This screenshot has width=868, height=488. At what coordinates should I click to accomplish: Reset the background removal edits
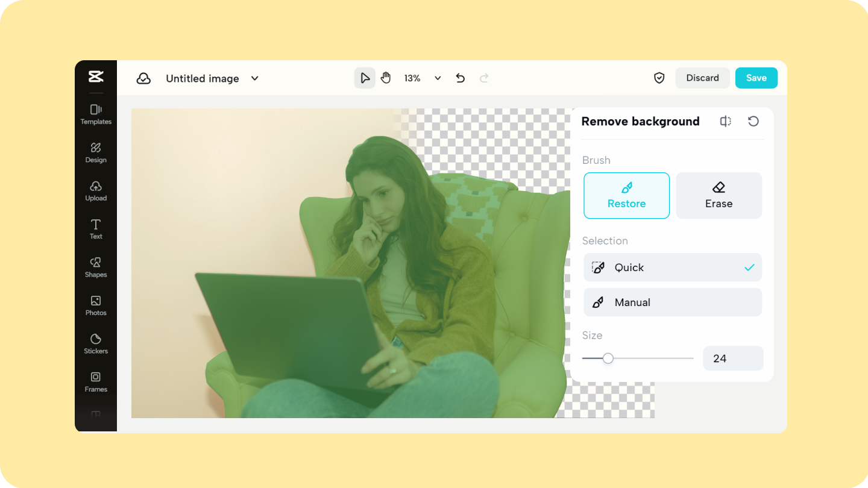(753, 121)
